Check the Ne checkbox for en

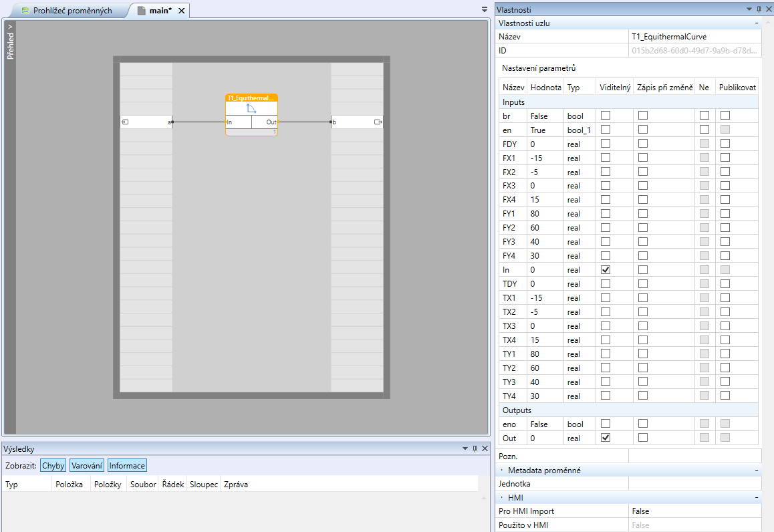coord(704,129)
